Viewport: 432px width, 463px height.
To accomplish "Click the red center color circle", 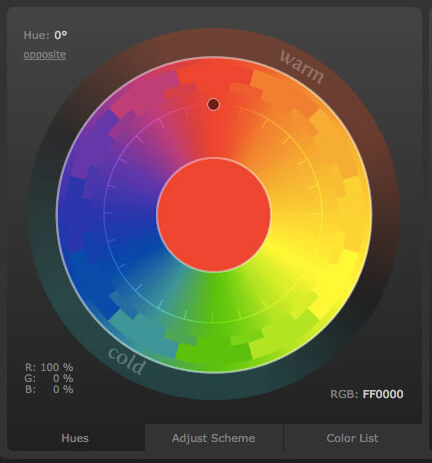I will pos(214,215).
